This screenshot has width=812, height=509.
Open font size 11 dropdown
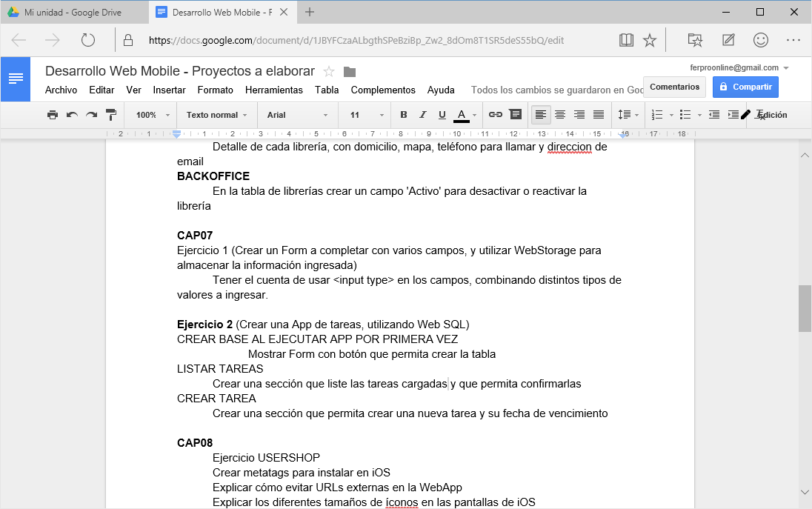[x=367, y=115]
